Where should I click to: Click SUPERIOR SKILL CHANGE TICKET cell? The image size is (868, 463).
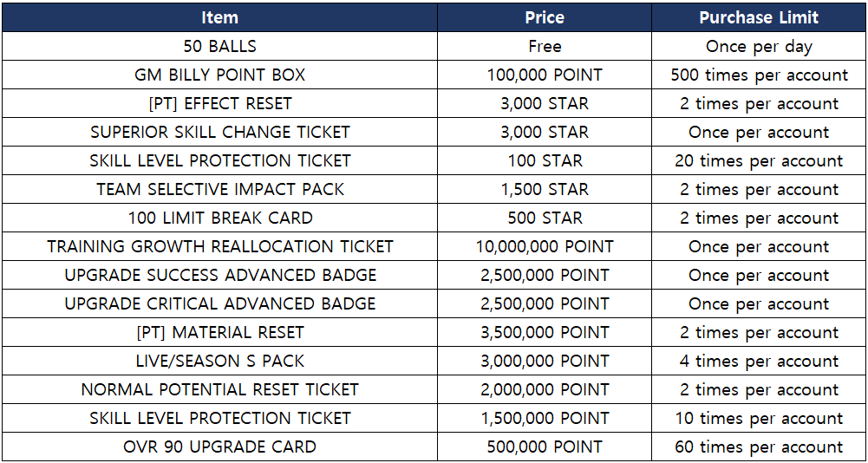point(219,132)
